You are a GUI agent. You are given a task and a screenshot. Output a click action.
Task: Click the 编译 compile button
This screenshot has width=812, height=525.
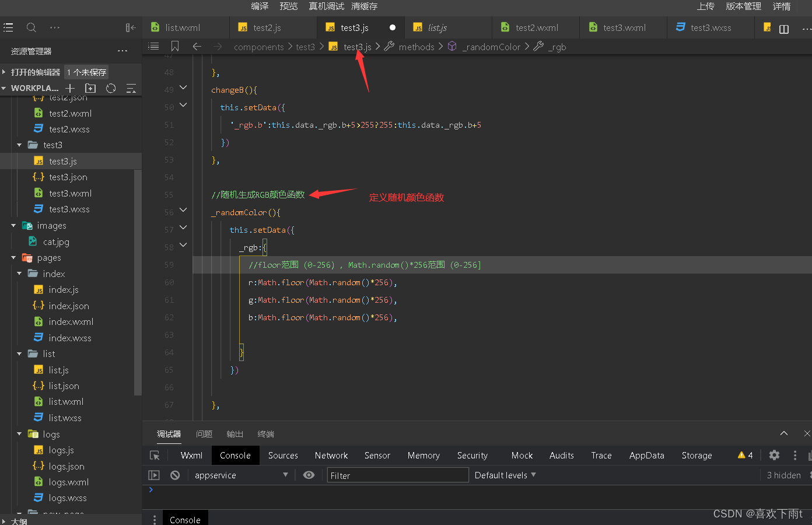point(260,6)
